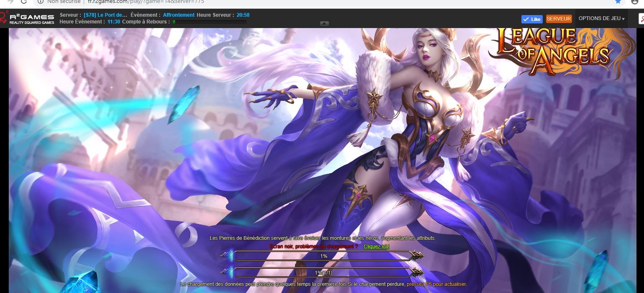Viewport: 644px width, 293px height.
Task: Click the 'Non sécurisé' site info icon
Action: [x=41, y=1]
